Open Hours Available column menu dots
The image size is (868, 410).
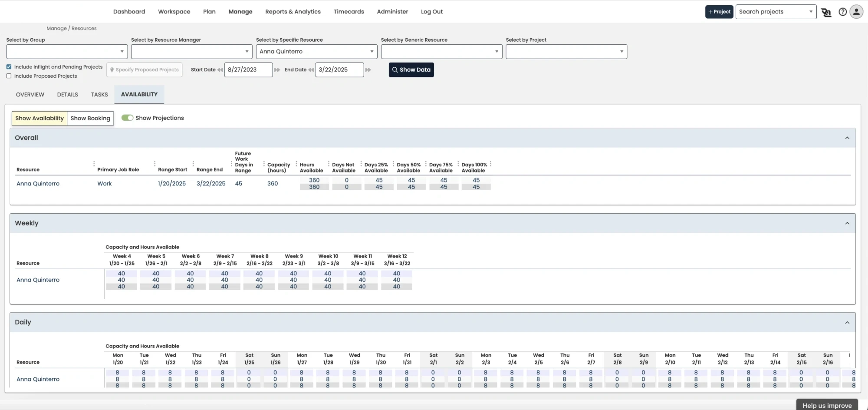(x=329, y=164)
